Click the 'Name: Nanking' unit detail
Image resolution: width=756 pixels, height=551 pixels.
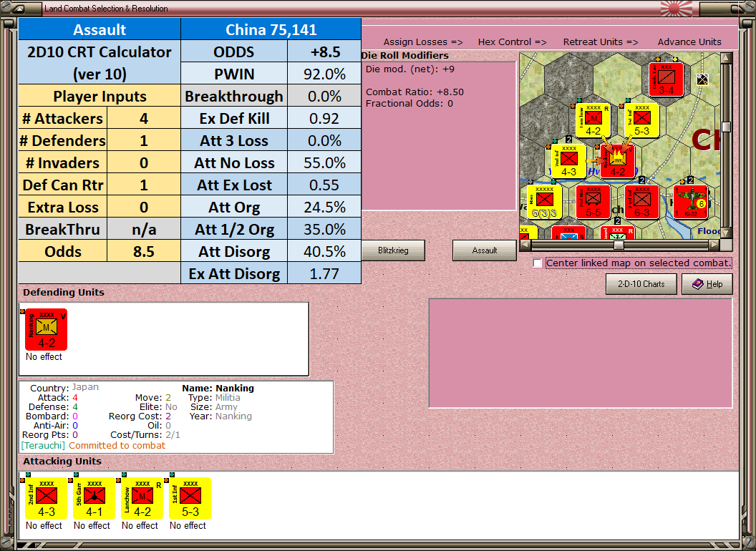(x=218, y=388)
